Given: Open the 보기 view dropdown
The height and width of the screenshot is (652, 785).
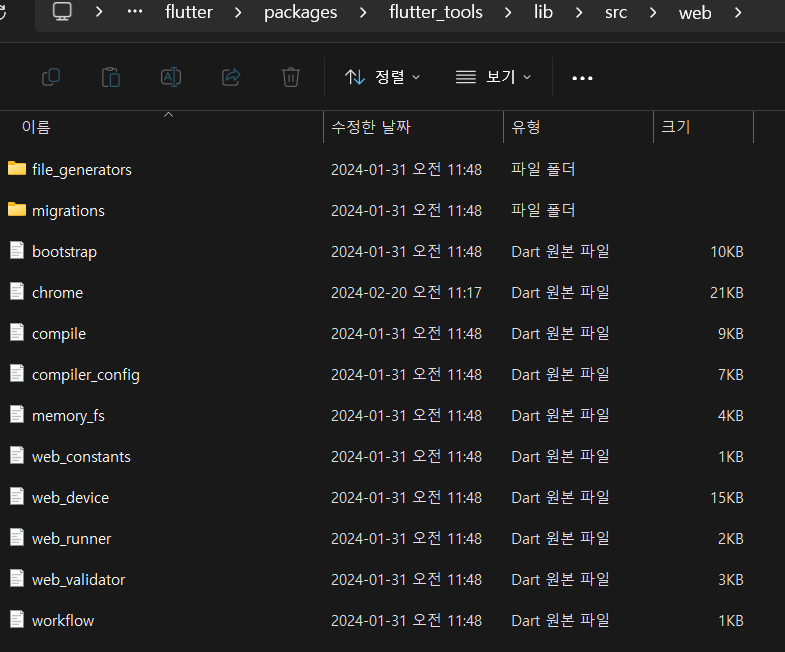Looking at the screenshot, I should [x=493, y=77].
